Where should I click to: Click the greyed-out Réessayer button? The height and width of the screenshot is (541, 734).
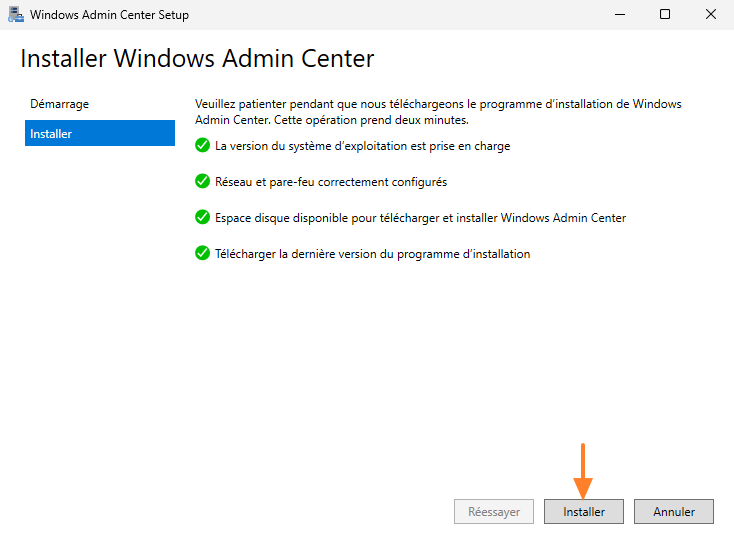[493, 512]
